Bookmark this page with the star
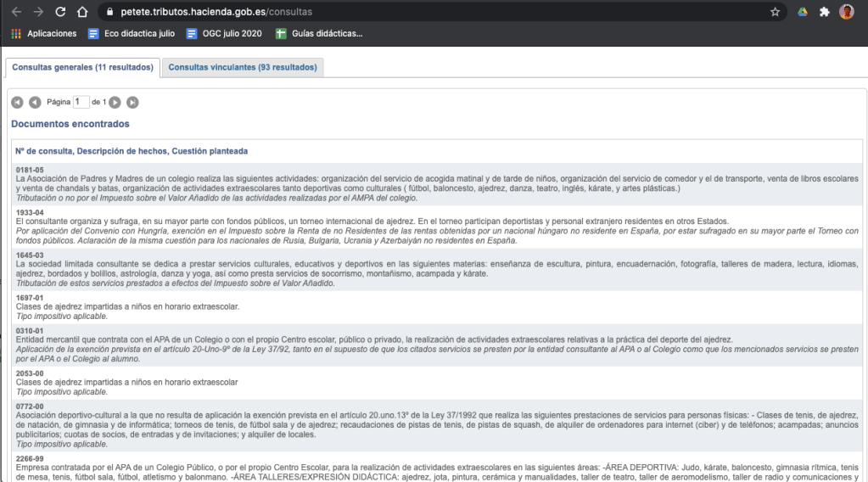 775,13
